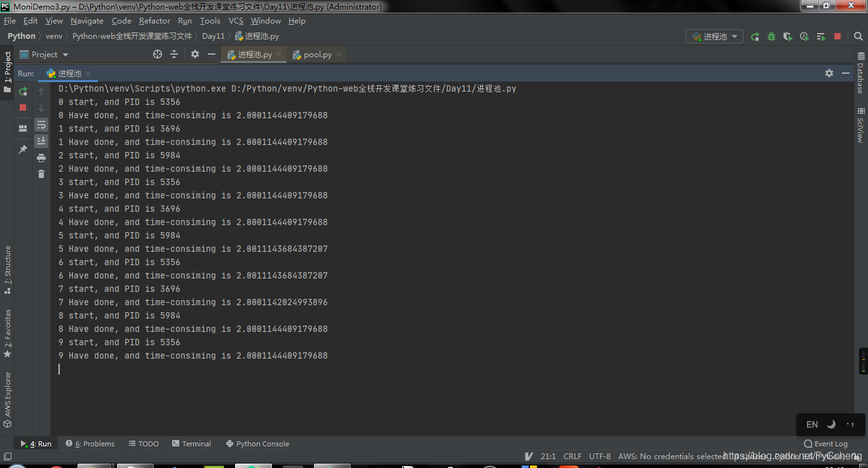Toggle the Database side tool window

[x=860, y=73]
